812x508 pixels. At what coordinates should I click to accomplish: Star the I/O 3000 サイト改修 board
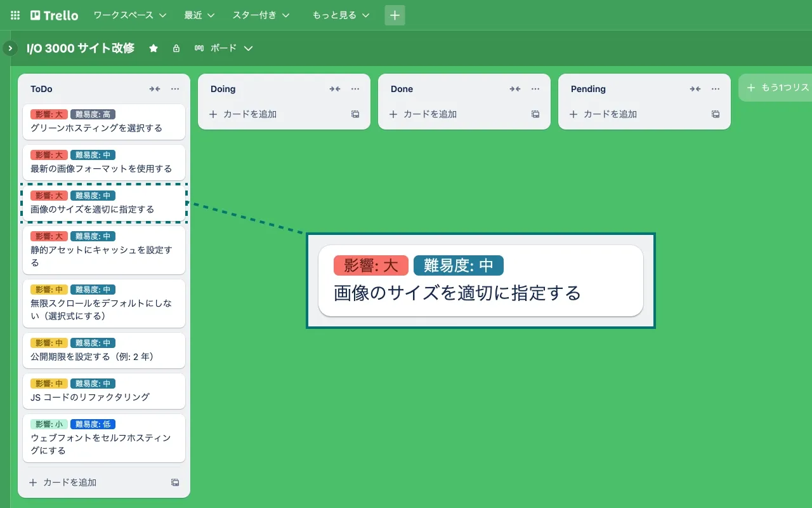[153, 48]
